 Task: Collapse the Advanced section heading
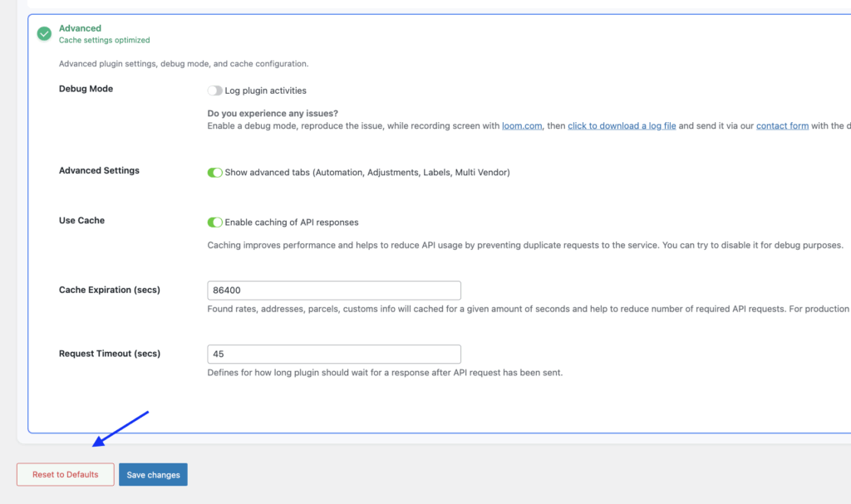pos(80,28)
